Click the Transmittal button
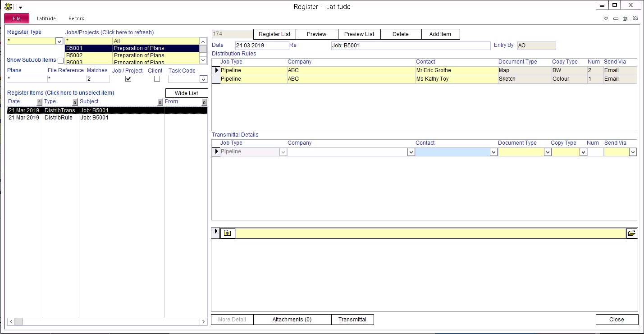644x334 pixels. [x=352, y=320]
